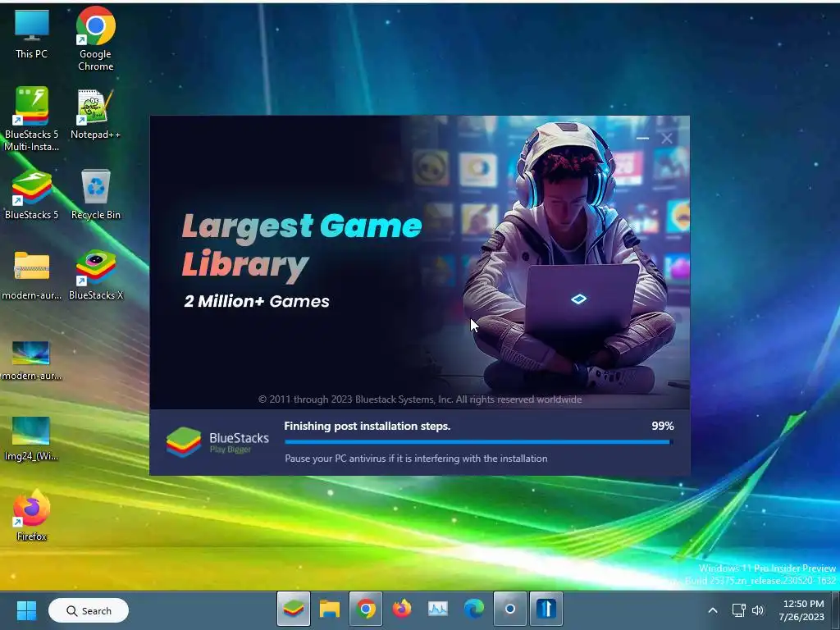Click the Bluestack Systems copyright notice
This screenshot has width=840, height=630.
[420, 399]
